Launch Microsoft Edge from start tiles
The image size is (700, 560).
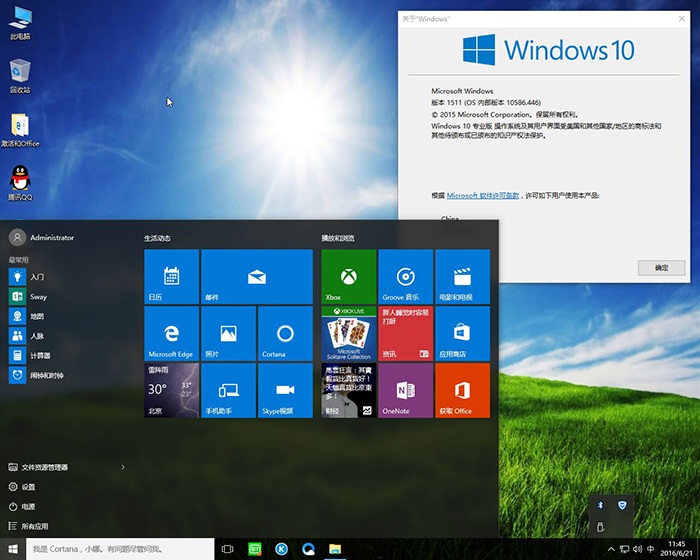pos(171,334)
